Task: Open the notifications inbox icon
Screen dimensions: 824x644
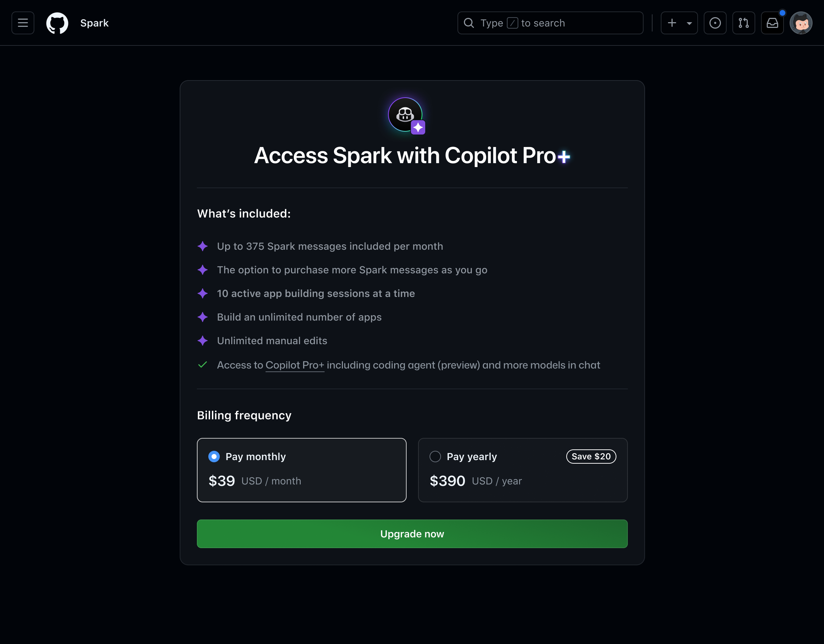Action: [x=772, y=23]
